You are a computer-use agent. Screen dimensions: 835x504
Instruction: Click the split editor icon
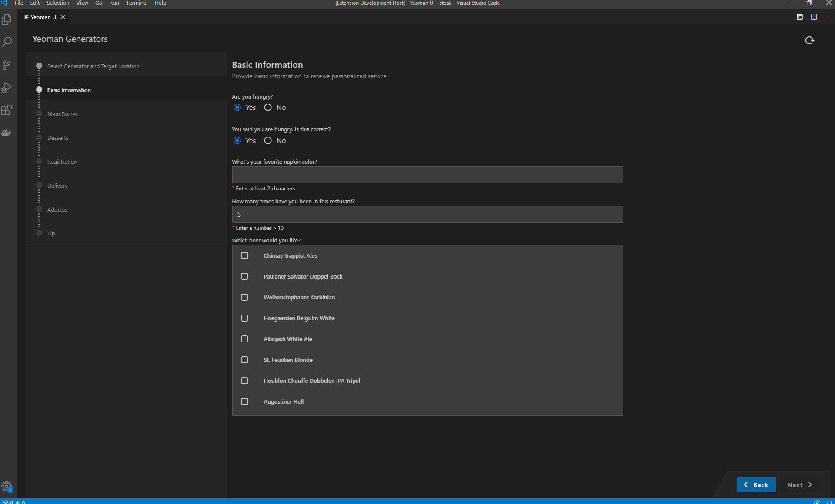(x=814, y=17)
